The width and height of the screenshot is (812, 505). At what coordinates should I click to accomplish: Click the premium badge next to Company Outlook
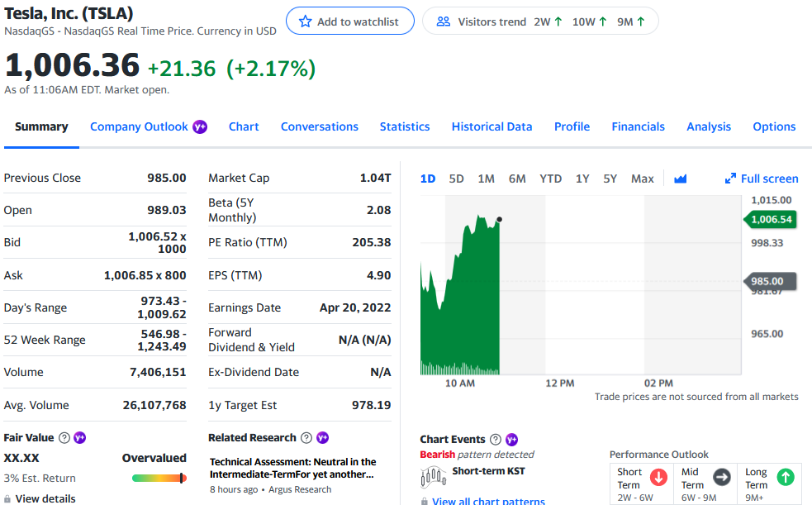click(200, 127)
